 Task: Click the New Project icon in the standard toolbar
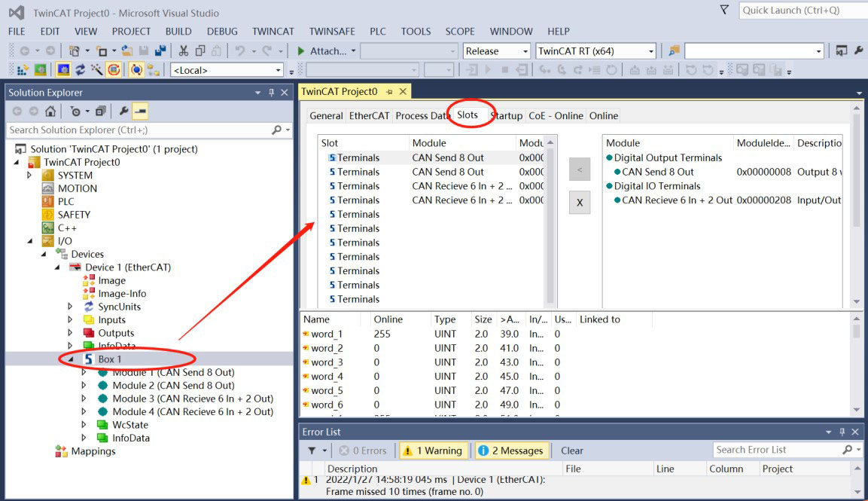(x=74, y=51)
